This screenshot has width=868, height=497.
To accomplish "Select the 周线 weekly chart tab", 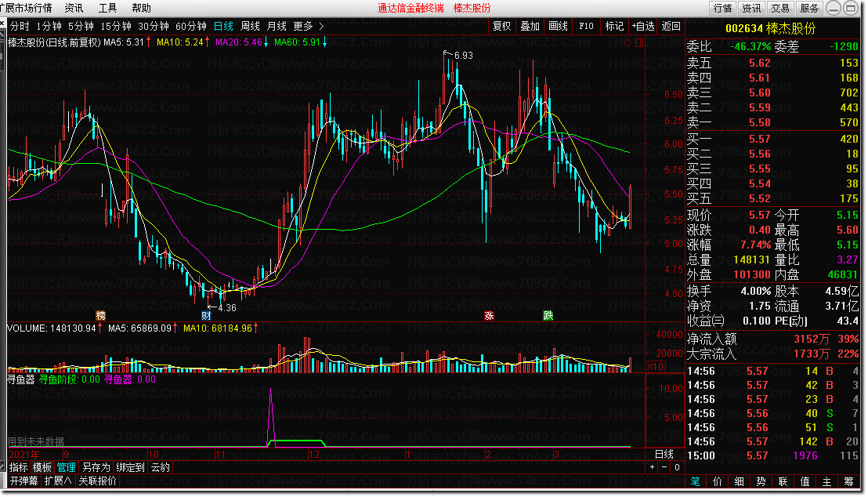I will 250,26.
